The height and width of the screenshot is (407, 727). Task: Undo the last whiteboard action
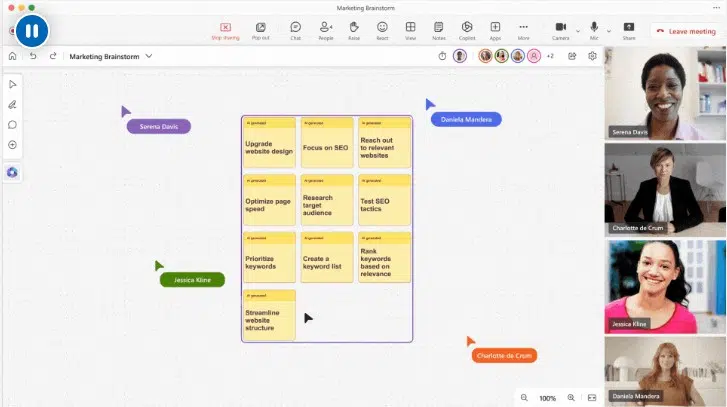click(33, 56)
